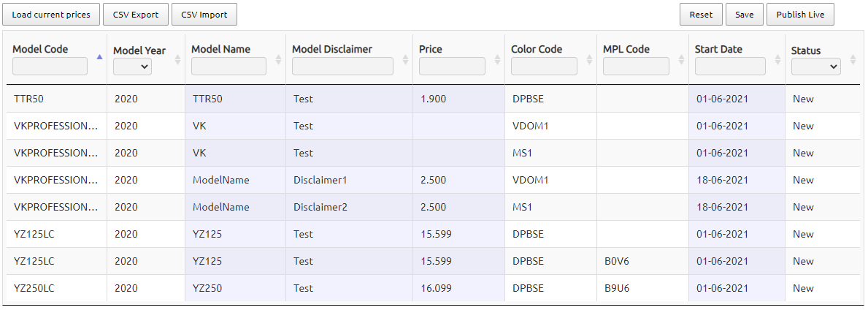
Task: Click the Model Code column header
Action: (x=40, y=49)
